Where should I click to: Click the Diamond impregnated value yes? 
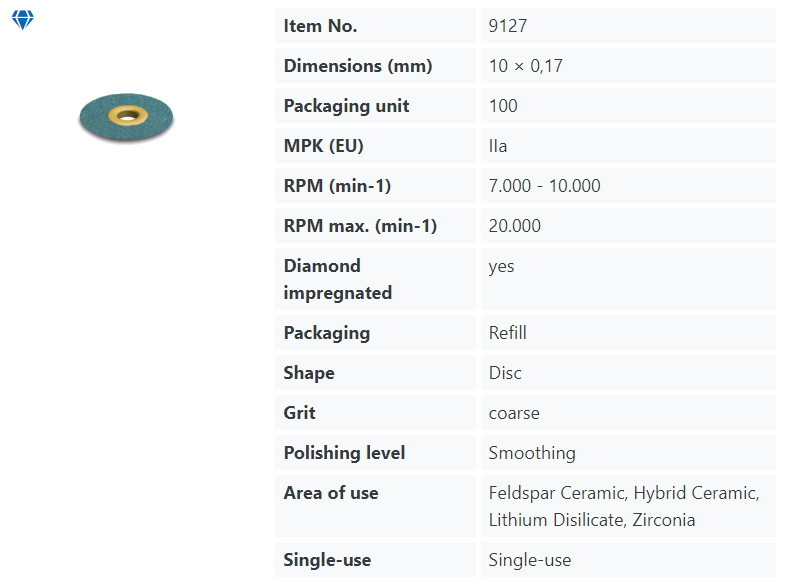pyautogui.click(x=501, y=267)
